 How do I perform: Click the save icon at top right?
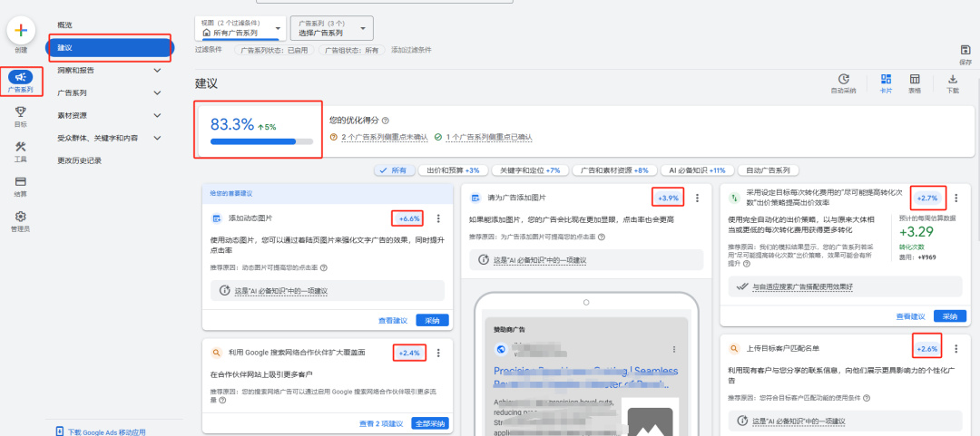tap(965, 50)
